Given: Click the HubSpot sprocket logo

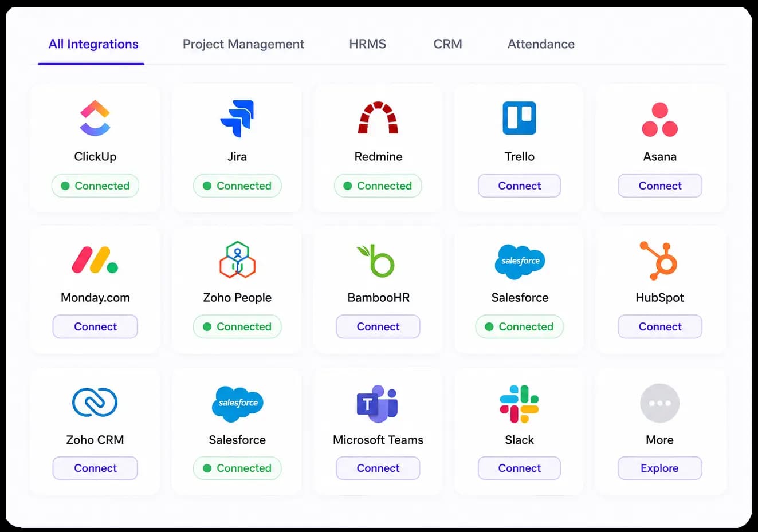Looking at the screenshot, I should pyautogui.click(x=659, y=260).
